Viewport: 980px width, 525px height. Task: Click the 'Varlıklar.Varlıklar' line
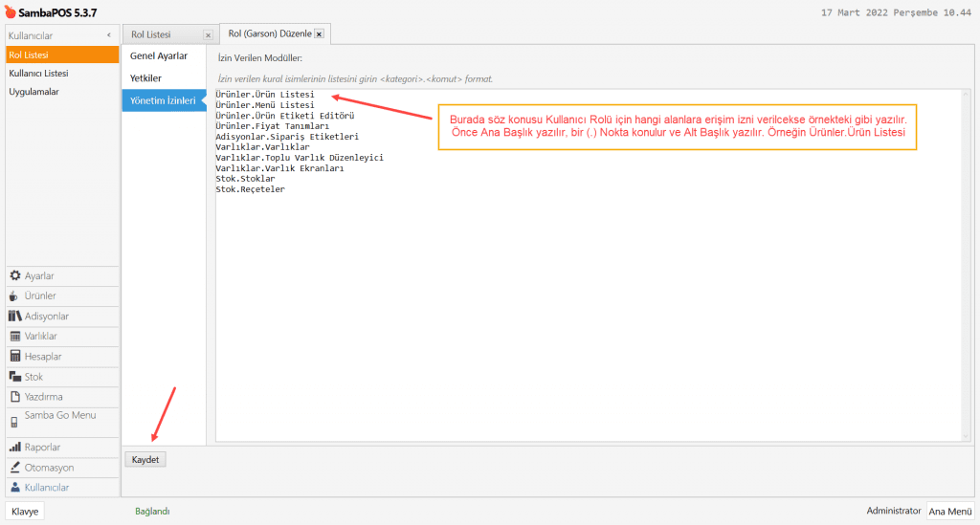262,147
